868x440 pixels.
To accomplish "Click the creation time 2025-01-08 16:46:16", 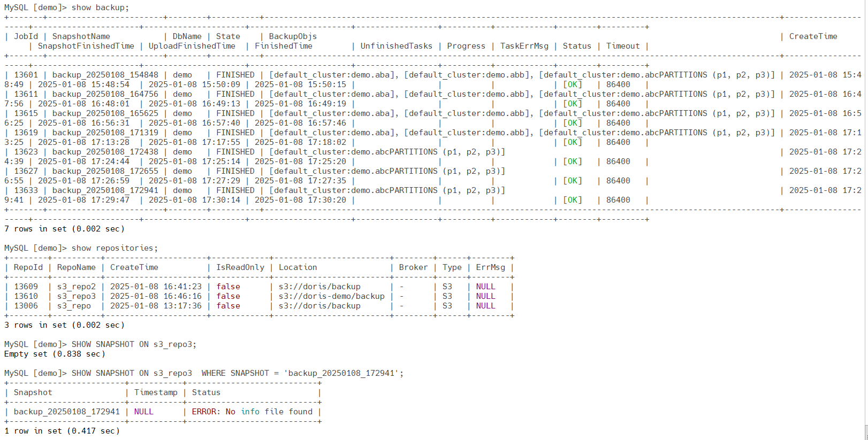I will 156,296.
